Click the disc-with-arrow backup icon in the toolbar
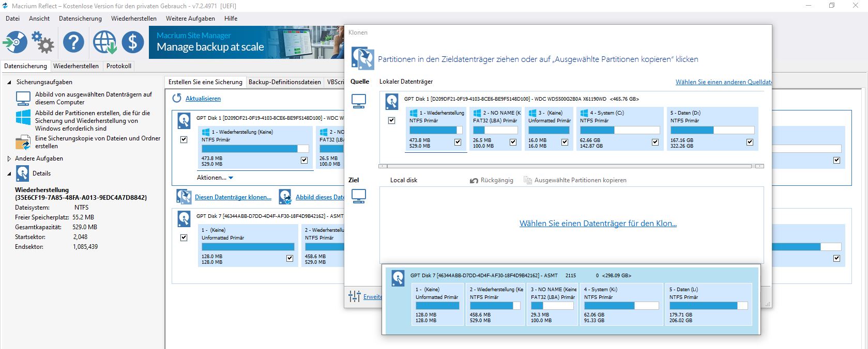 click(15, 42)
